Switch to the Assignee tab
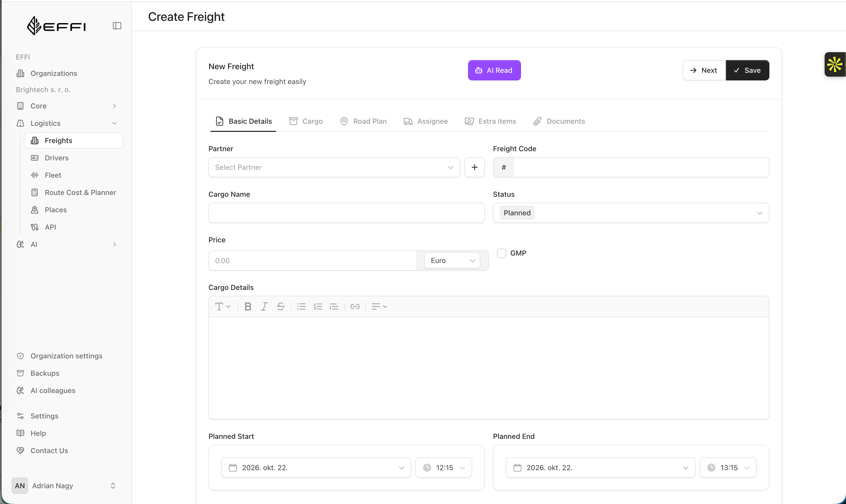The height and width of the screenshot is (504, 846). click(425, 121)
